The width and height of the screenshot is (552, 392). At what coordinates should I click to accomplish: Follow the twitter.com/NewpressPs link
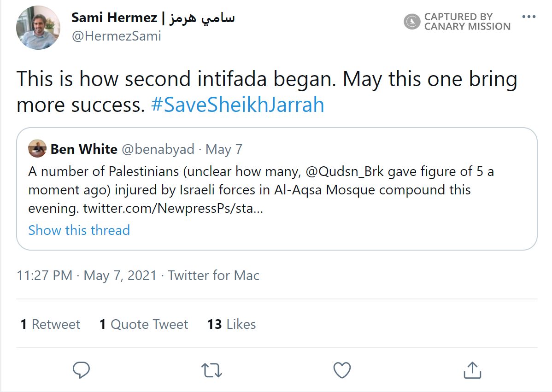pos(173,208)
